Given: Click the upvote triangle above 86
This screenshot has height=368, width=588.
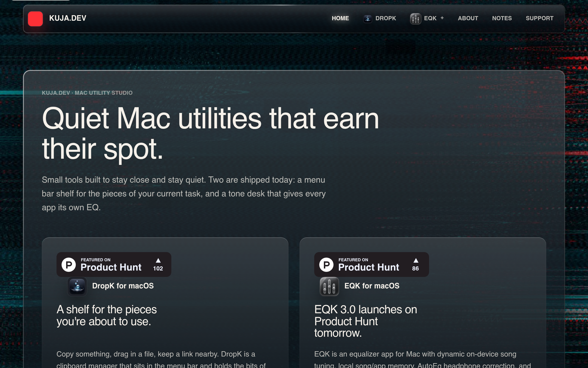Looking at the screenshot, I should 416,260.
